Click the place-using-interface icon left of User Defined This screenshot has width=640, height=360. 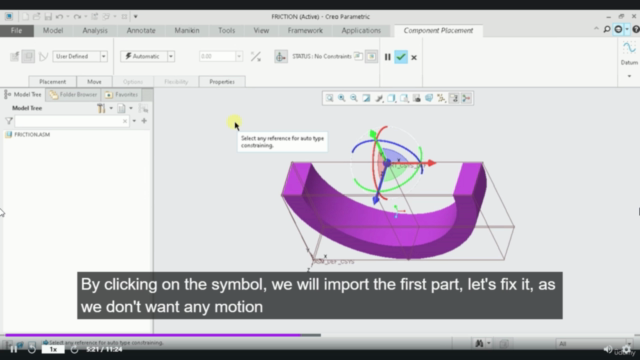click(x=14, y=56)
